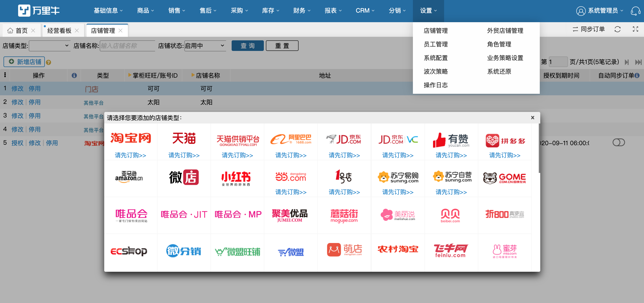Open the 店铺类型 dropdown

(x=50, y=46)
